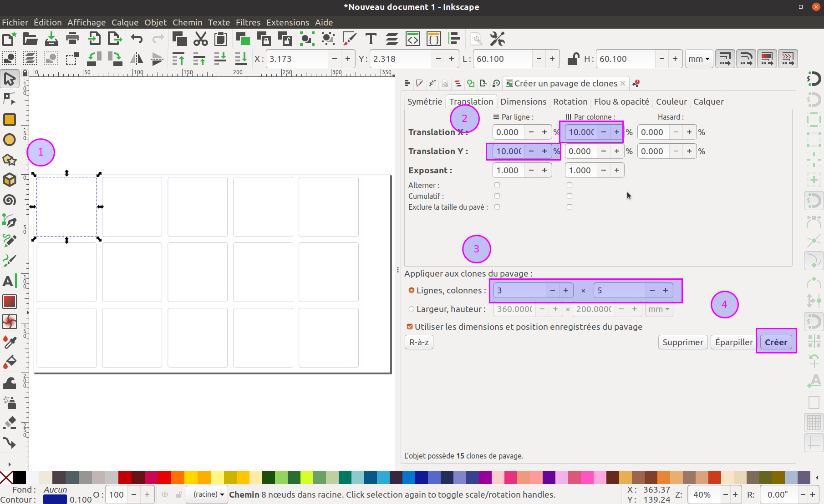Open the disabled mm dropdown near Largeur
824x504 pixels.
659,309
